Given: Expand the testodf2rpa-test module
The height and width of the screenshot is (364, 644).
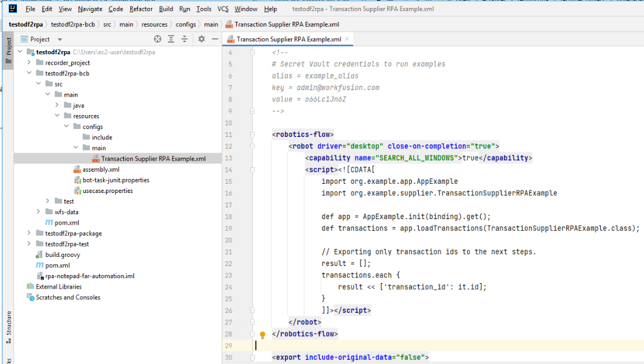Looking at the screenshot, I should pos(29,243).
